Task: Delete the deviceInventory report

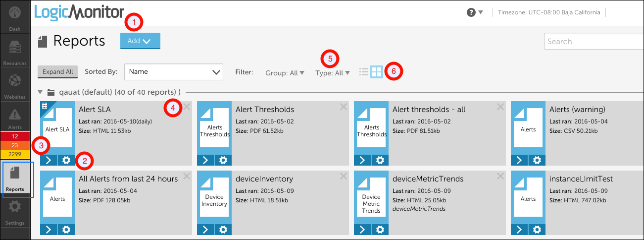Action: tap(344, 177)
